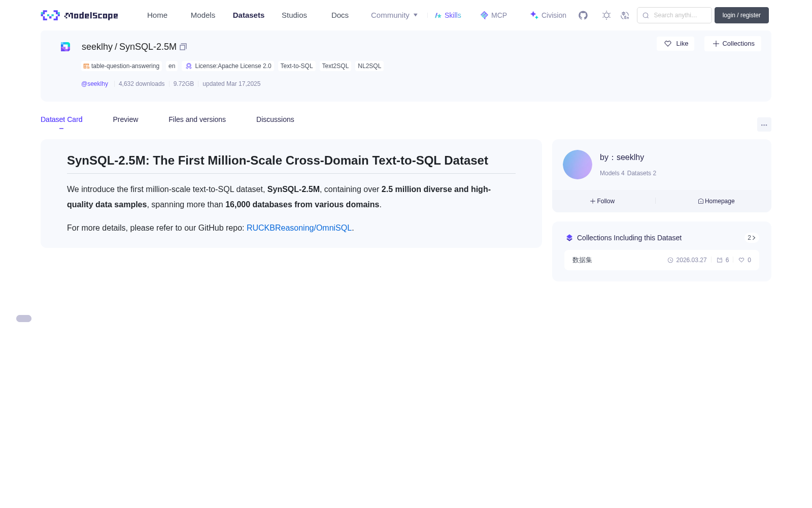Follow the seeklhy user
Image resolution: width=812 pixels, height=508 pixels.
(602, 201)
